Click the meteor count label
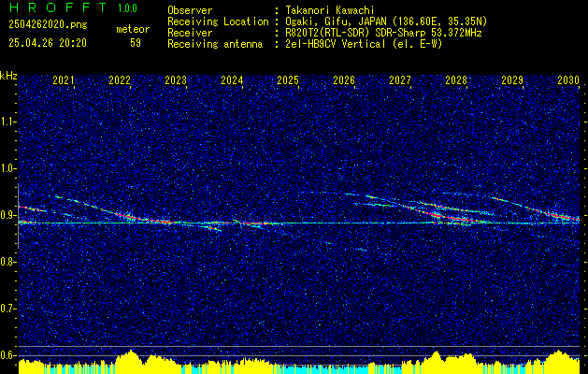This screenshot has width=588, height=374. (x=133, y=29)
